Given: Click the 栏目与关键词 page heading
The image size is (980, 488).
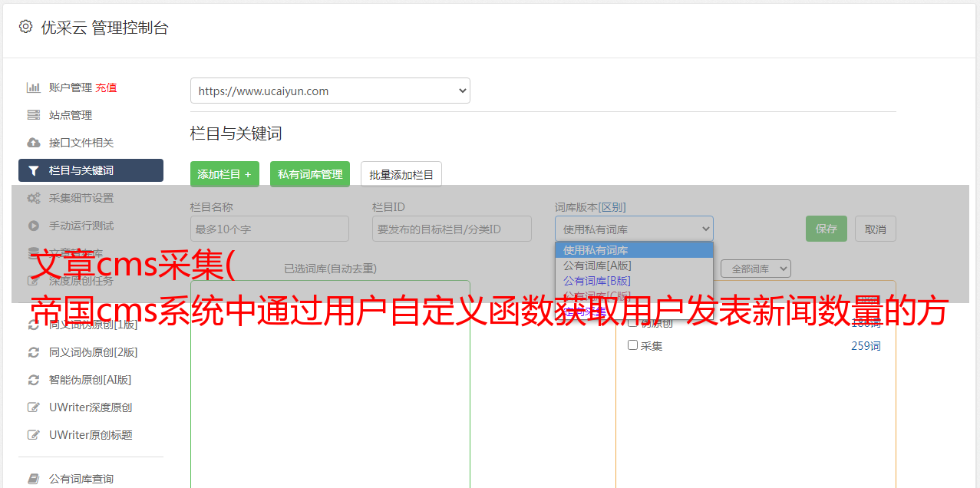Looking at the screenshot, I should (236, 134).
